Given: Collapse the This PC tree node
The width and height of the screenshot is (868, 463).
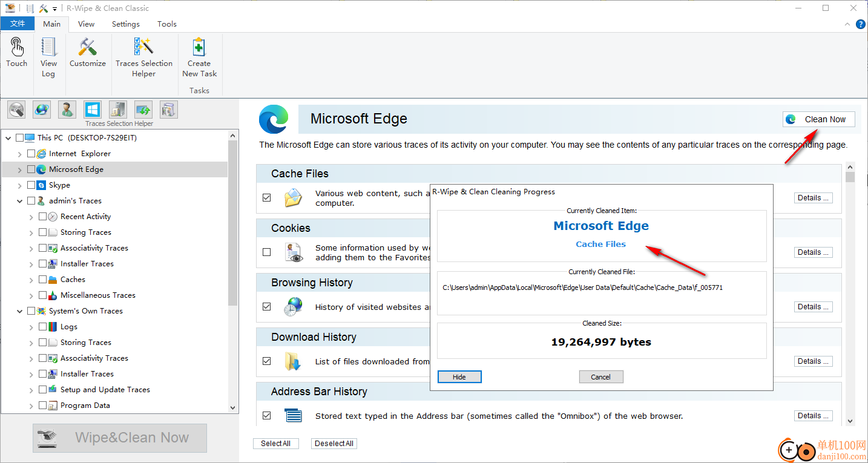Looking at the screenshot, I should tap(8, 138).
